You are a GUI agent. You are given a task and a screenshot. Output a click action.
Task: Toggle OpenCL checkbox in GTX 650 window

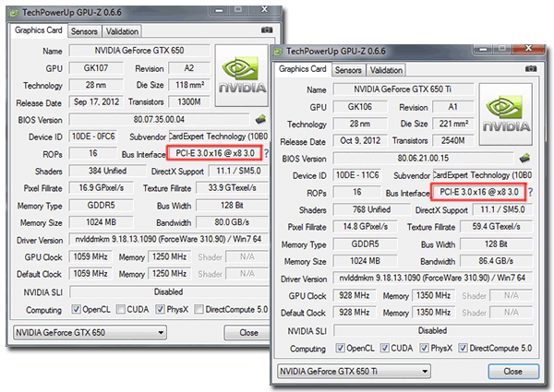coord(76,309)
